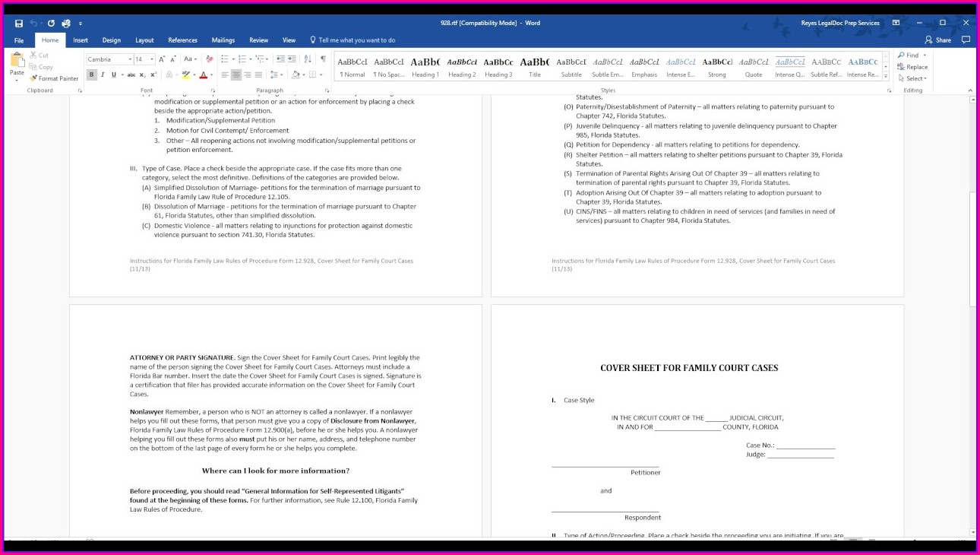This screenshot has width=980, height=555.
Task: Open the Borders dropdown arrow
Action: pyautogui.click(x=320, y=75)
